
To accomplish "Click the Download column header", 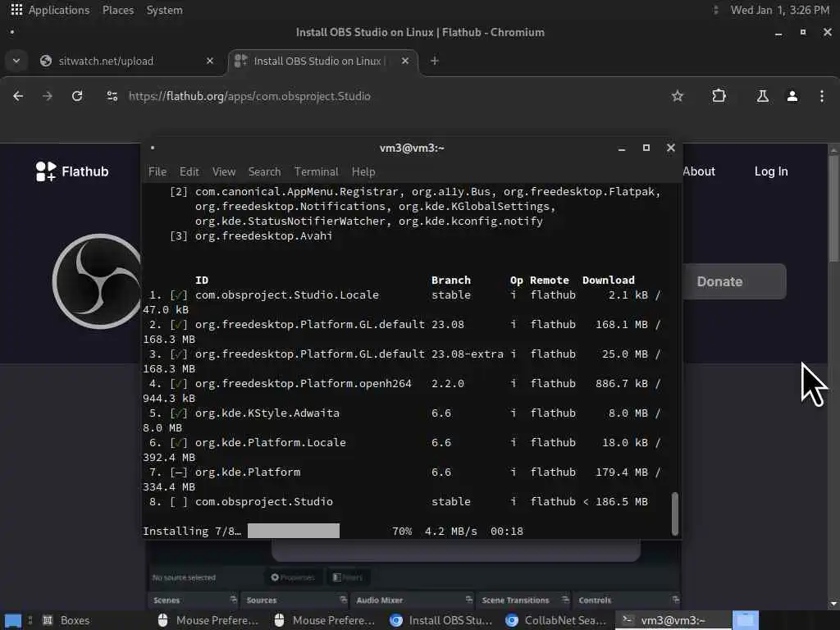I will tap(609, 281).
